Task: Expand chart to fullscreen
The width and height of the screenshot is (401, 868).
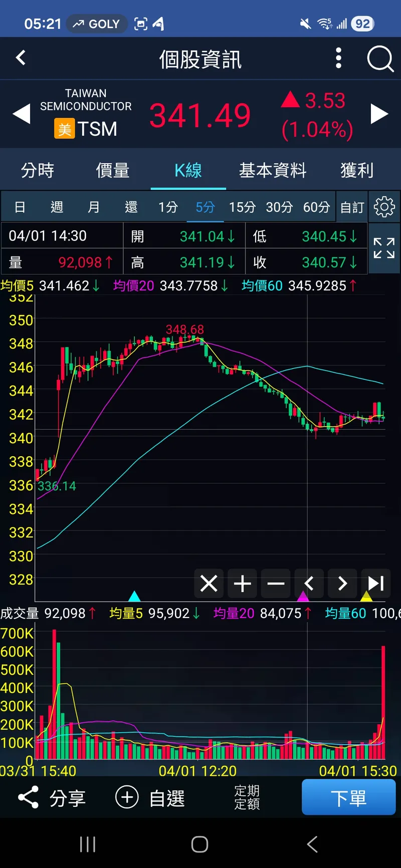Action: 384,248
